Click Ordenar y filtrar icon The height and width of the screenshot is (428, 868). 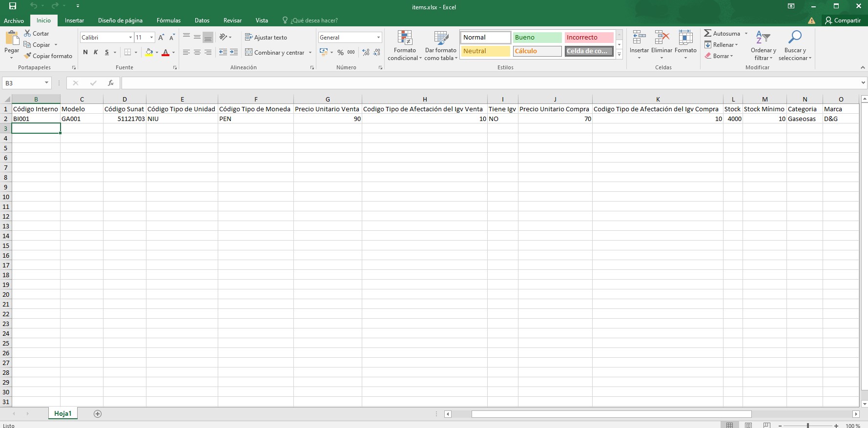(x=763, y=38)
